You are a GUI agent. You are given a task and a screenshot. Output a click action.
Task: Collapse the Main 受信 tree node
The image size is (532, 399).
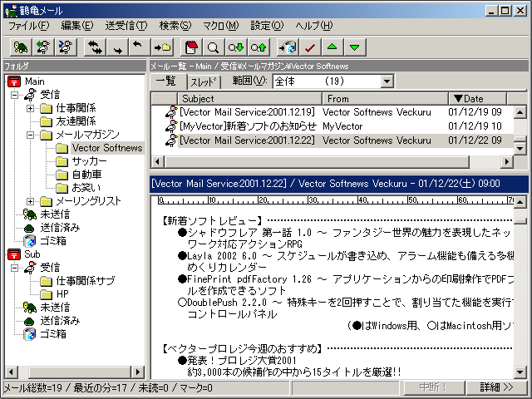(x=14, y=95)
